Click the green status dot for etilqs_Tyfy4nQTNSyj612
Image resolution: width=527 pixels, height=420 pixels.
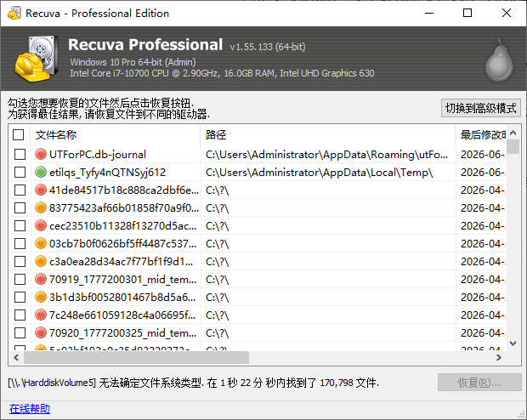(x=41, y=173)
